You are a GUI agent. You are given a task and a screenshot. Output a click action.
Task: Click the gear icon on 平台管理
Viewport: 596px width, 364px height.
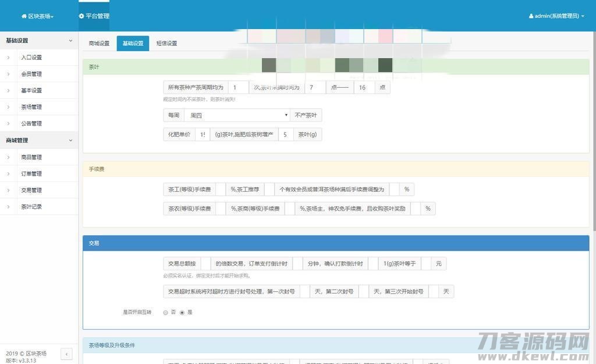[x=81, y=16]
